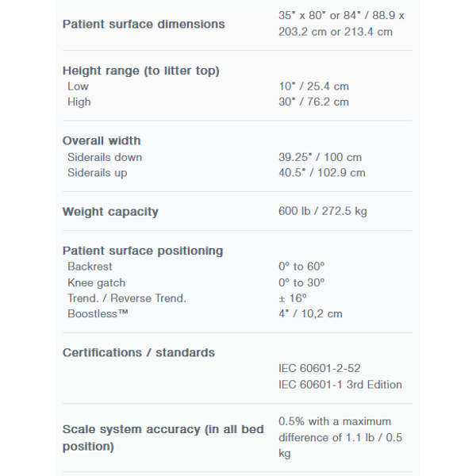This screenshot has width=476, height=476.
Task: Click the Low height label
Action: pos(78,86)
